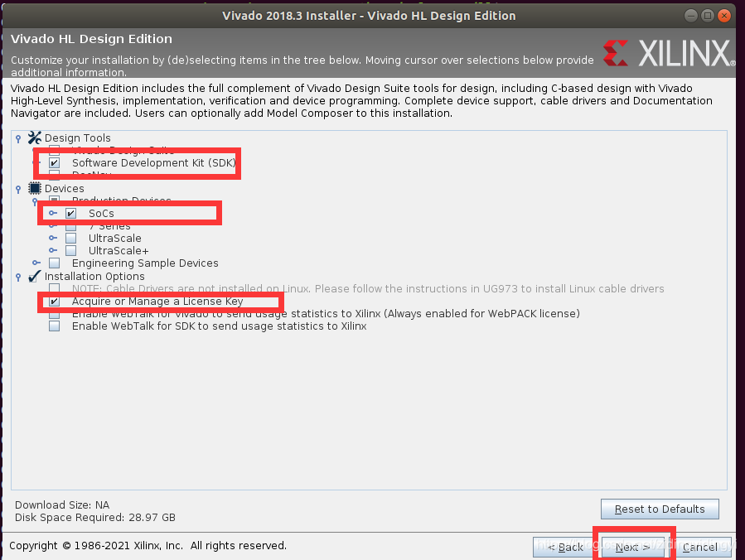Collapse the Installation Options node
745x560 pixels.
click(x=18, y=277)
